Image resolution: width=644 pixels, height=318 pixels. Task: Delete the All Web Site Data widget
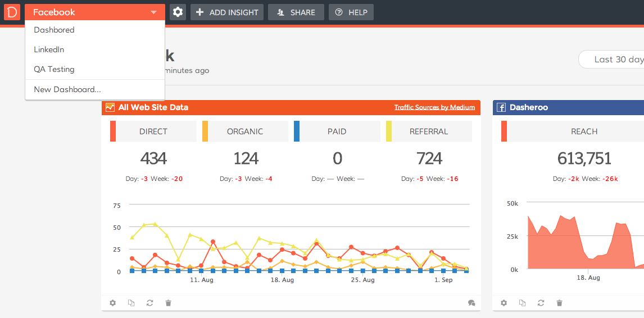pyautogui.click(x=168, y=303)
